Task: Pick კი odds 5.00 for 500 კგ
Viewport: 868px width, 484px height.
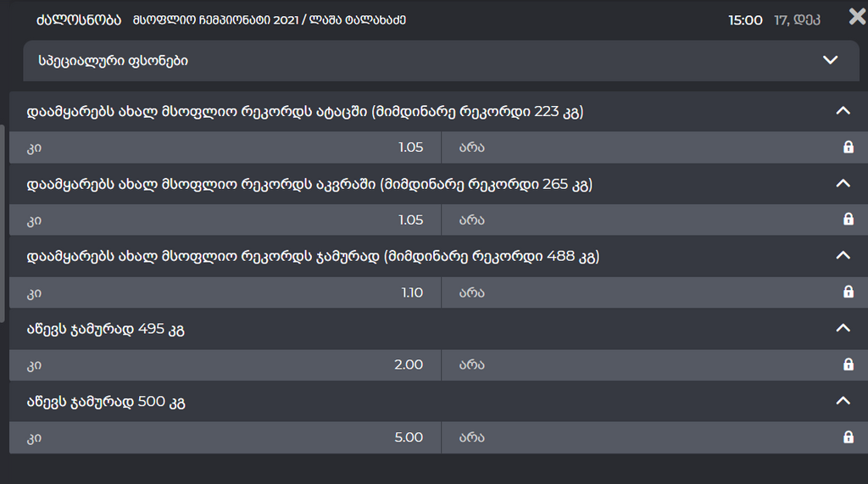Action: point(225,437)
